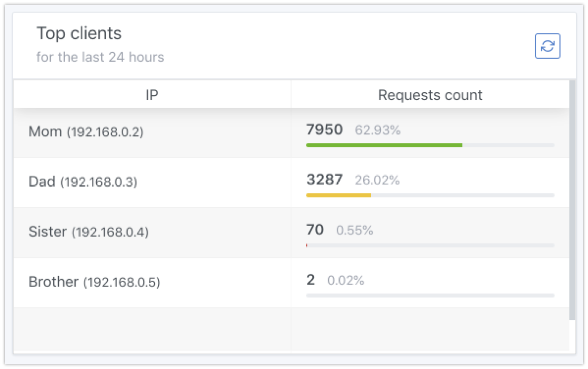
Task: Select the Mom (192.168.0.2) client entry
Action: pyautogui.click(x=86, y=132)
